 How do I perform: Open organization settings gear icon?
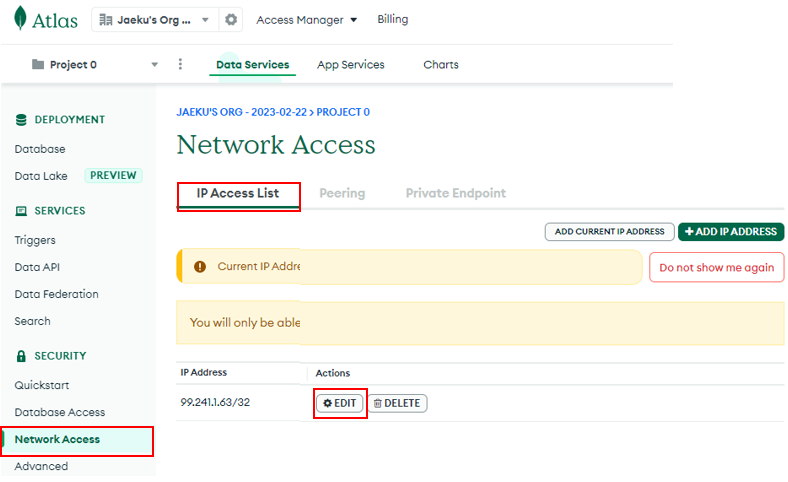tap(231, 20)
